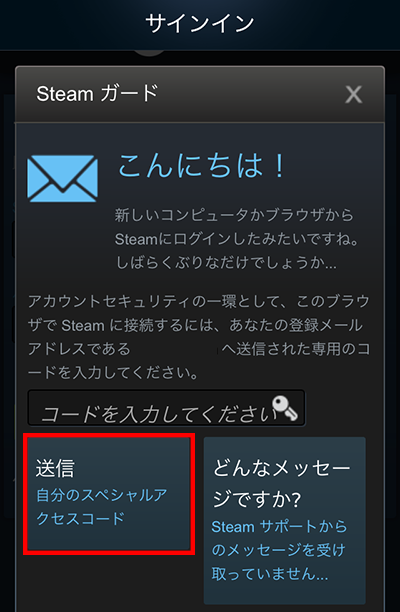Click the Steam ガード dialog title

tap(97, 94)
